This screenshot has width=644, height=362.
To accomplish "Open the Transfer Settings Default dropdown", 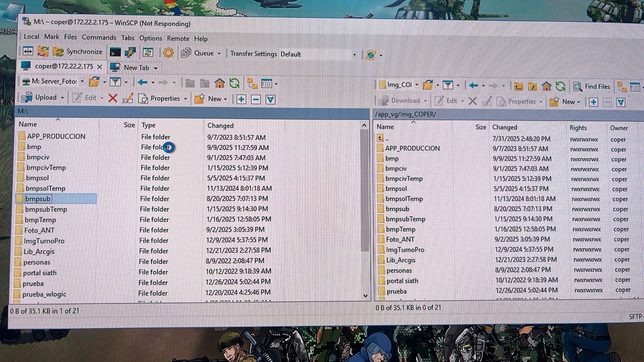I will click(x=318, y=54).
